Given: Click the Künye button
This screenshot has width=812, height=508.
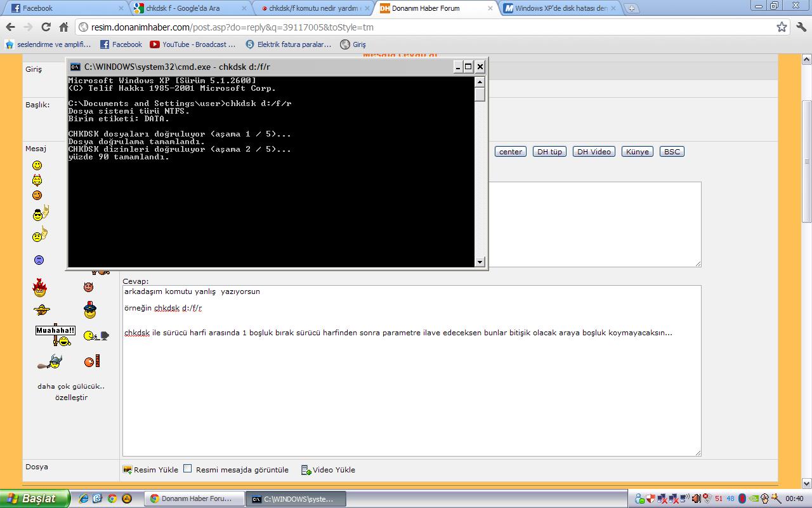Looking at the screenshot, I should pos(638,152).
